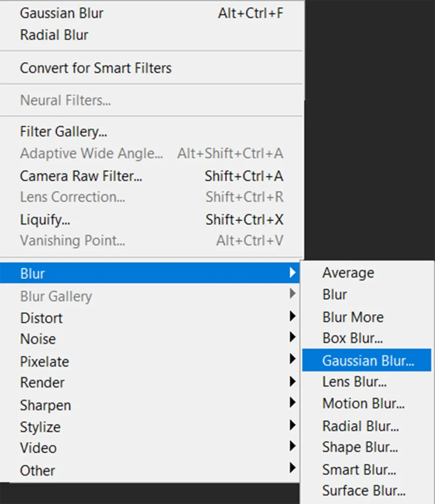Viewport: 435px width, 504px height.
Task: Open the Liquify filter
Action: coord(45,220)
